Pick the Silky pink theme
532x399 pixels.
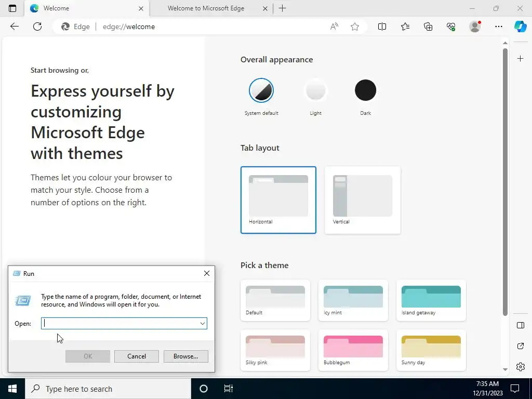pyautogui.click(x=275, y=350)
